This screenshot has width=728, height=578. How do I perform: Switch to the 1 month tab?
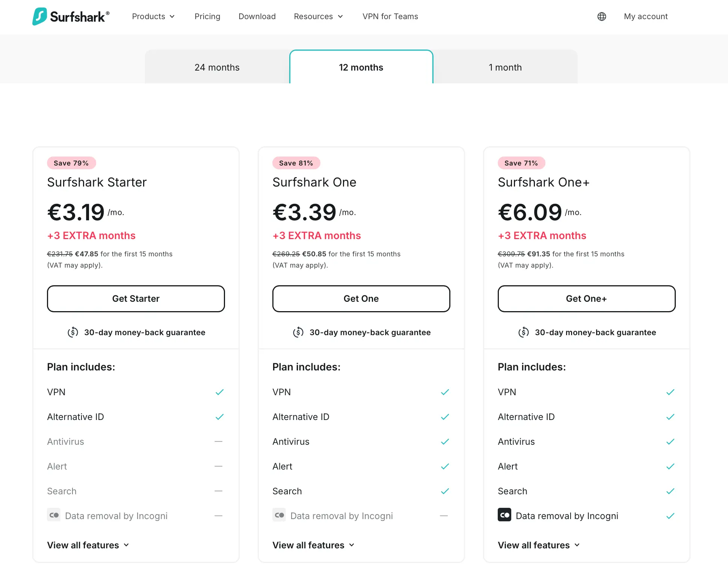click(x=505, y=67)
